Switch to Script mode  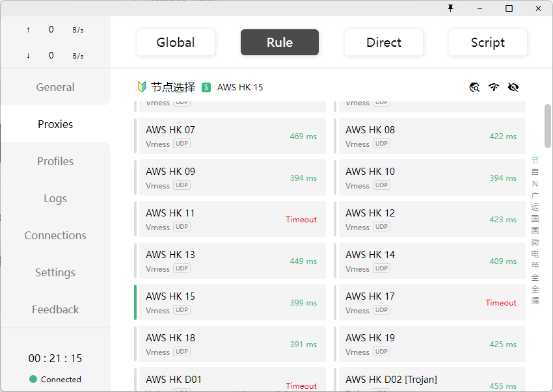(488, 42)
